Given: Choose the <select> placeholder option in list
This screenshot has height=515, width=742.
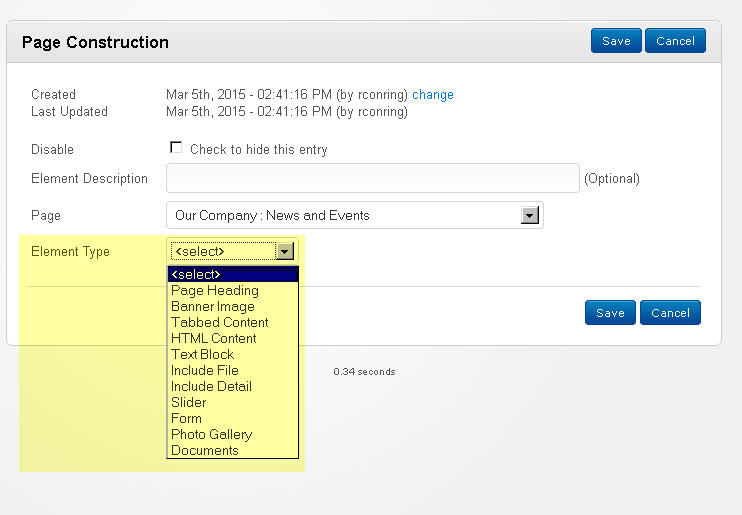Looking at the screenshot, I should point(232,274).
